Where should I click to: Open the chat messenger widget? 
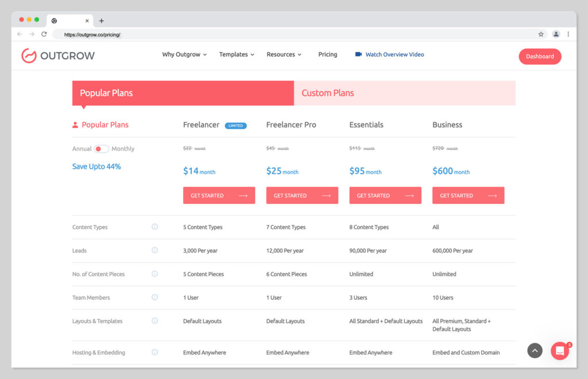point(560,350)
